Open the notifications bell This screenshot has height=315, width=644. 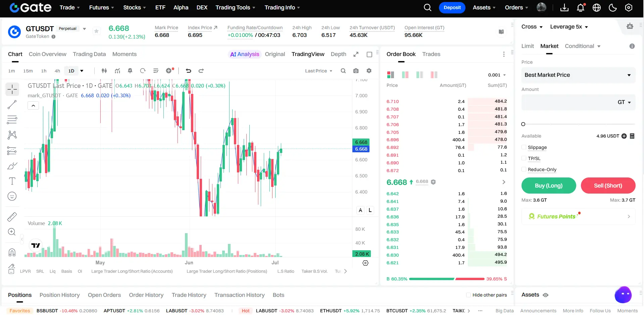tap(581, 7)
